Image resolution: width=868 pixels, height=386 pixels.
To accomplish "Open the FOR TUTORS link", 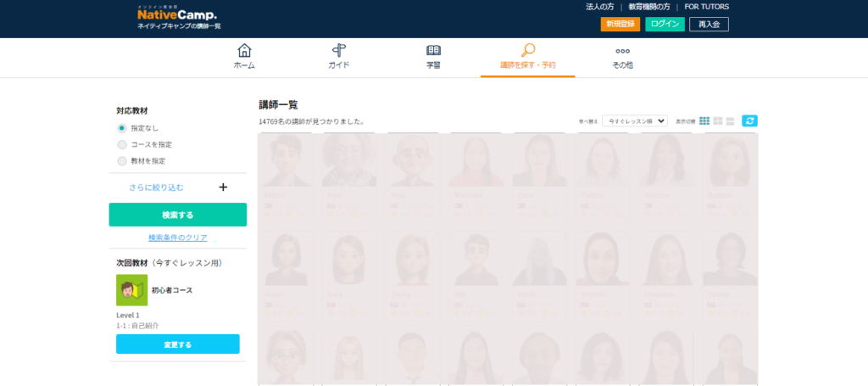I will pyautogui.click(x=707, y=7).
